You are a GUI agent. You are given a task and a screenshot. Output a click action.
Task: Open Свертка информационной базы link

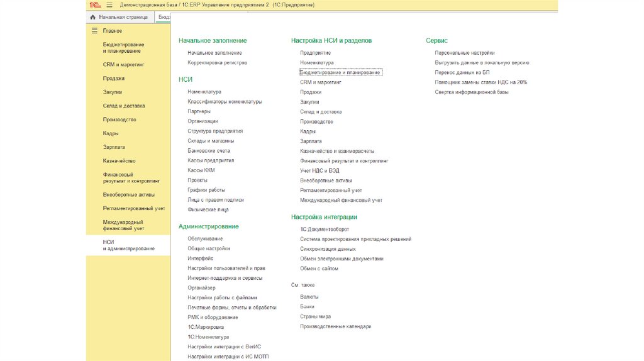click(472, 92)
